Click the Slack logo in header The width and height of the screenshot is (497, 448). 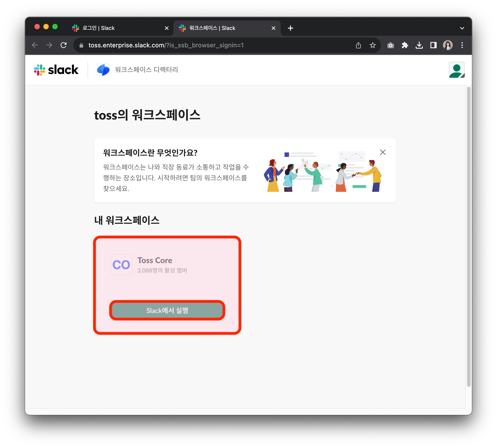click(x=56, y=70)
